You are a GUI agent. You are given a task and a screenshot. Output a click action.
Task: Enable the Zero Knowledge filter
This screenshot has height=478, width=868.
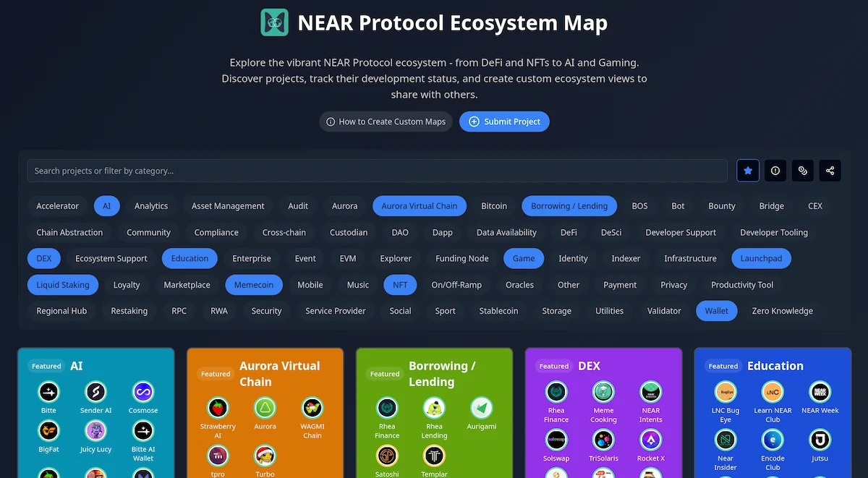coord(783,311)
